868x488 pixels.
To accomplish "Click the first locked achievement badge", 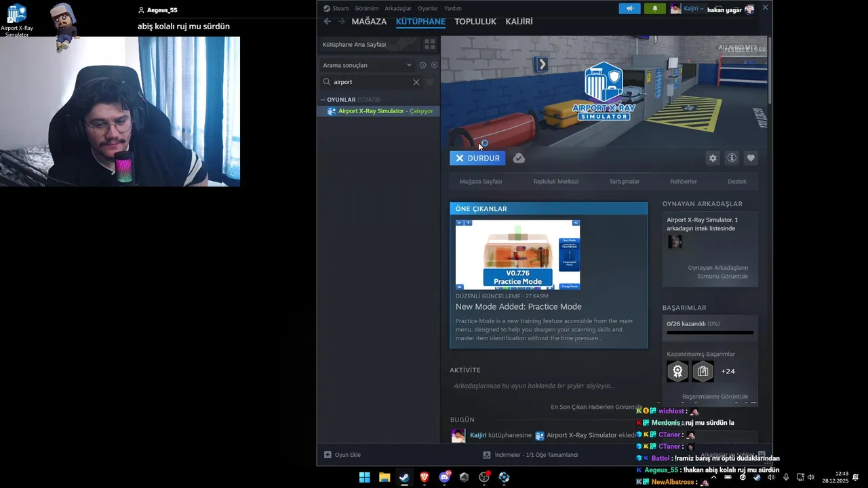I will [677, 371].
